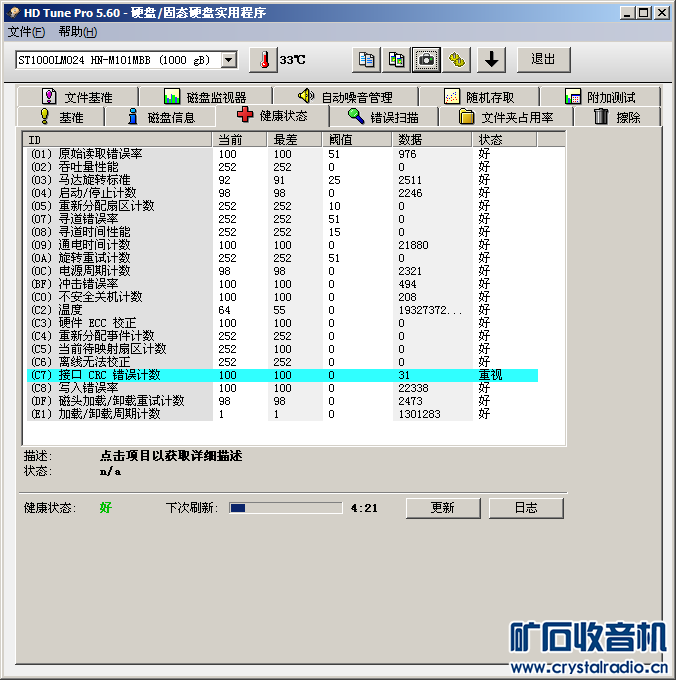Select row (C3) 硬件 ECC 校正
Image resolution: width=676 pixels, height=680 pixels.
[283, 323]
